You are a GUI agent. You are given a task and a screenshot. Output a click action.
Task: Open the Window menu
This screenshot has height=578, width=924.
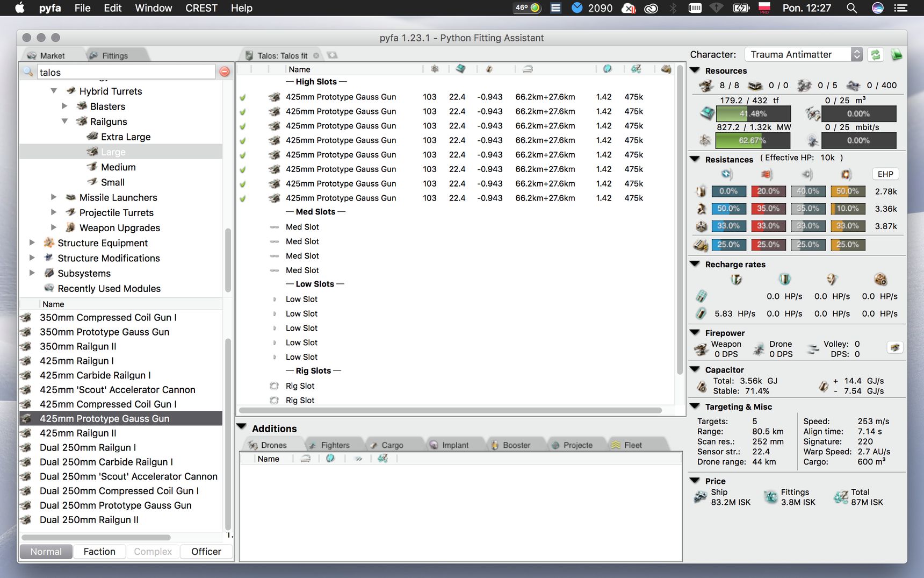154,8
